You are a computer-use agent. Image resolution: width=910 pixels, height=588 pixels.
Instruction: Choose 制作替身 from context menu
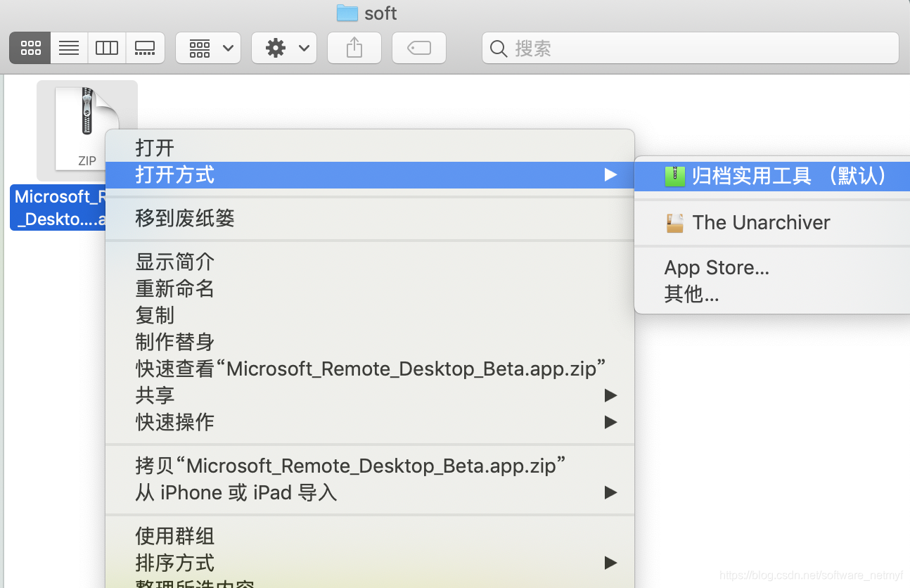click(370, 342)
